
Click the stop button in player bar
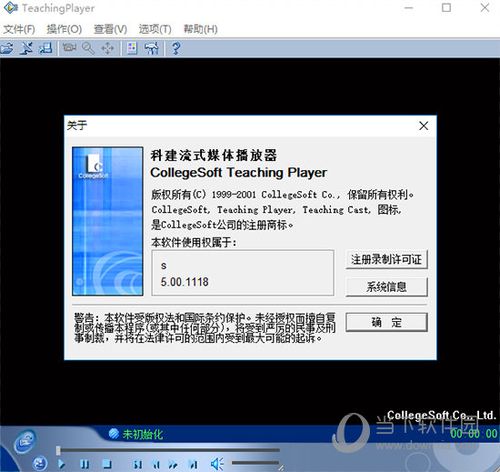point(107,464)
